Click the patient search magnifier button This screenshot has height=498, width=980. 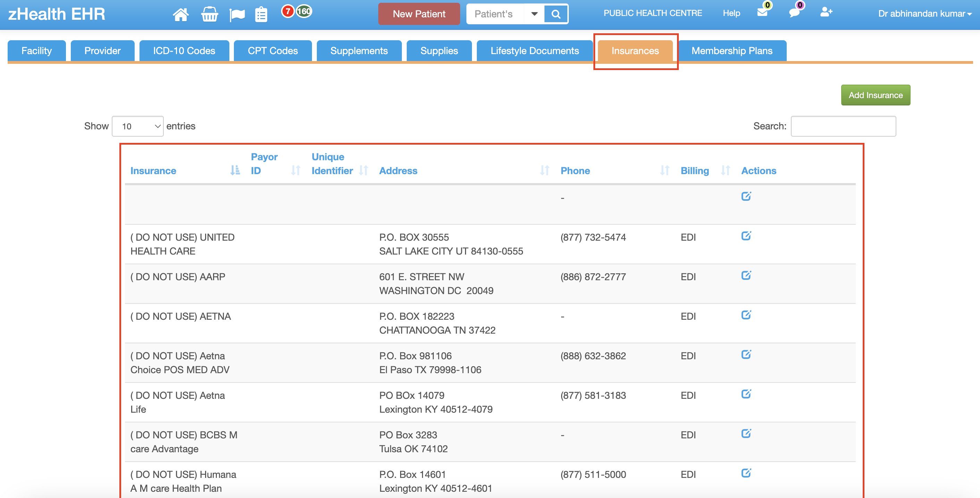556,14
